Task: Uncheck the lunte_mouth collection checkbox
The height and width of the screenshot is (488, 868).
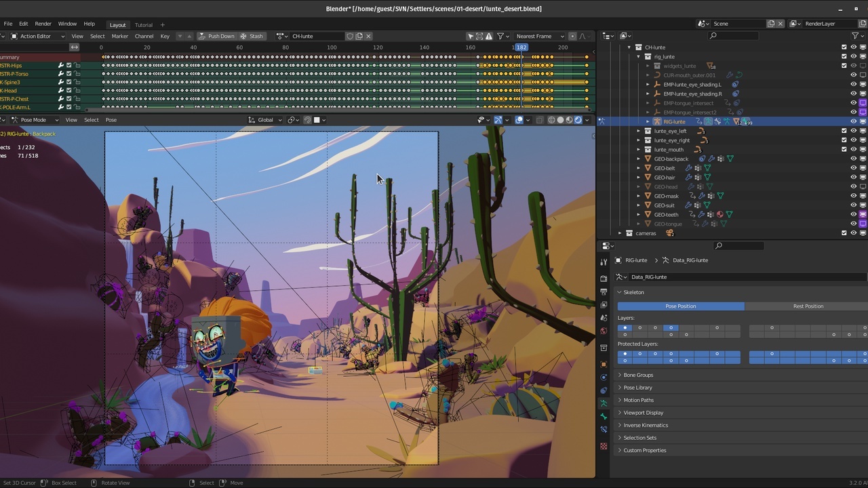Action: click(x=844, y=149)
